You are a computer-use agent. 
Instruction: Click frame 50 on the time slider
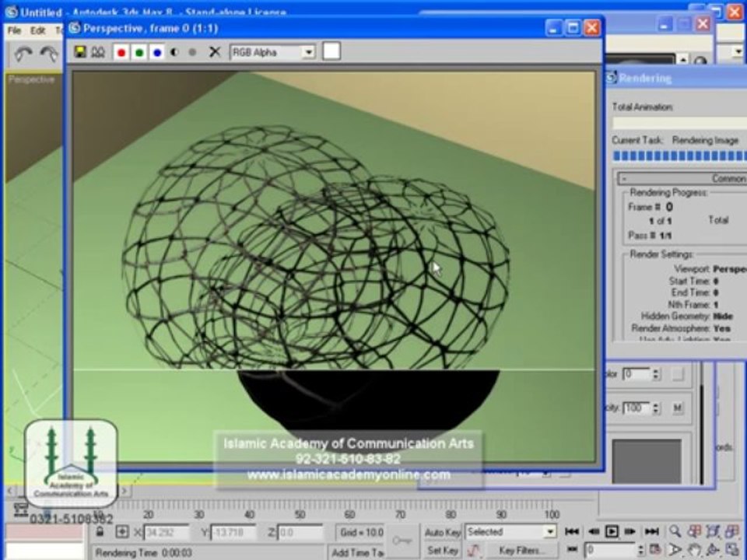[x=300, y=514]
